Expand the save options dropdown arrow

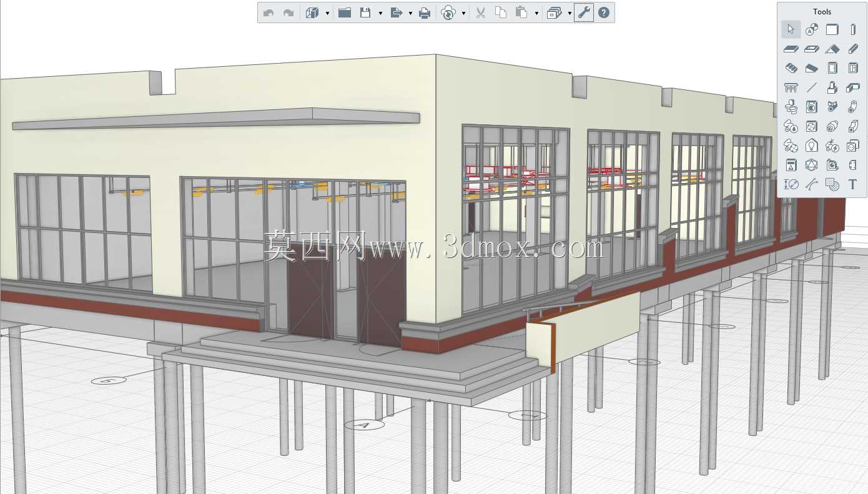pos(380,13)
